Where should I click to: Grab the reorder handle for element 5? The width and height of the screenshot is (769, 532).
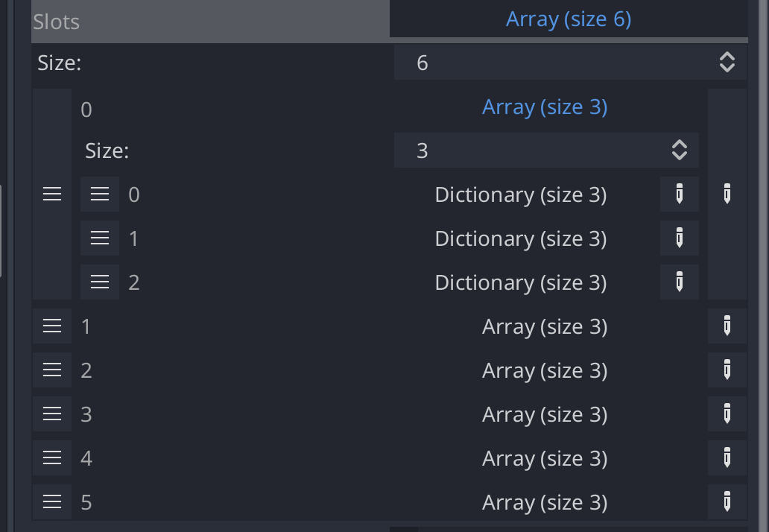tap(52, 501)
